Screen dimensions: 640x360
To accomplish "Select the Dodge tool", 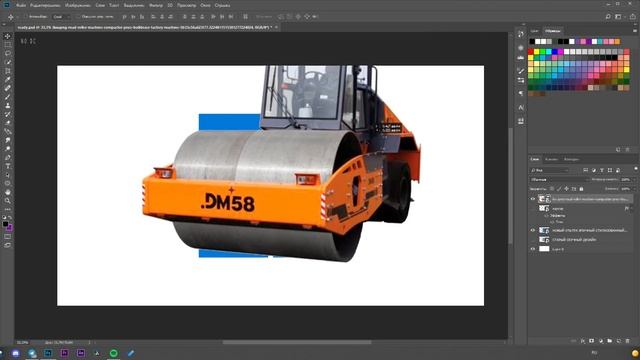I will pyautogui.click(x=7, y=149).
